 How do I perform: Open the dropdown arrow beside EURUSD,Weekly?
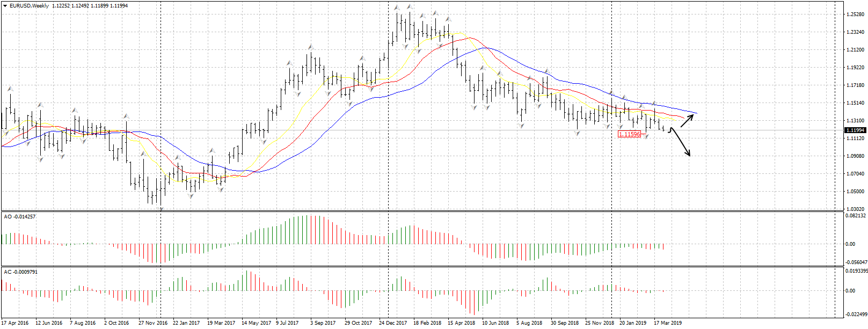click(5, 5)
